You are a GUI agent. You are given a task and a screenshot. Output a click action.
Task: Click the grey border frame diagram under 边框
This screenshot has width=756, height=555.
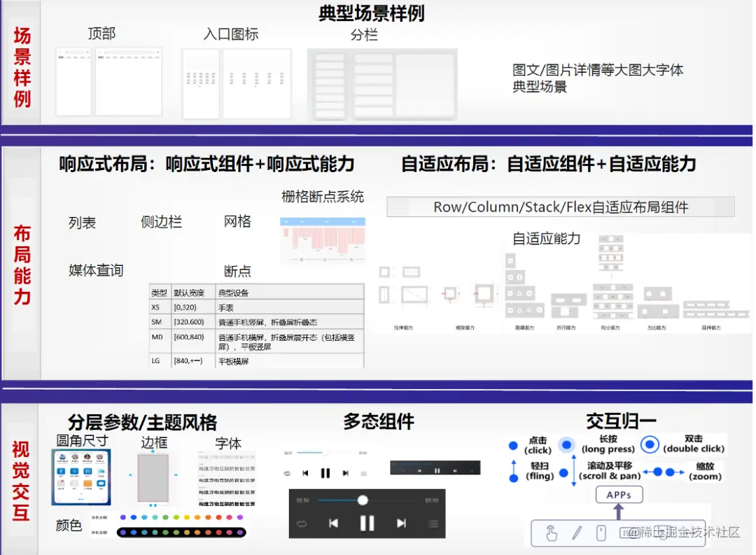pos(153,478)
